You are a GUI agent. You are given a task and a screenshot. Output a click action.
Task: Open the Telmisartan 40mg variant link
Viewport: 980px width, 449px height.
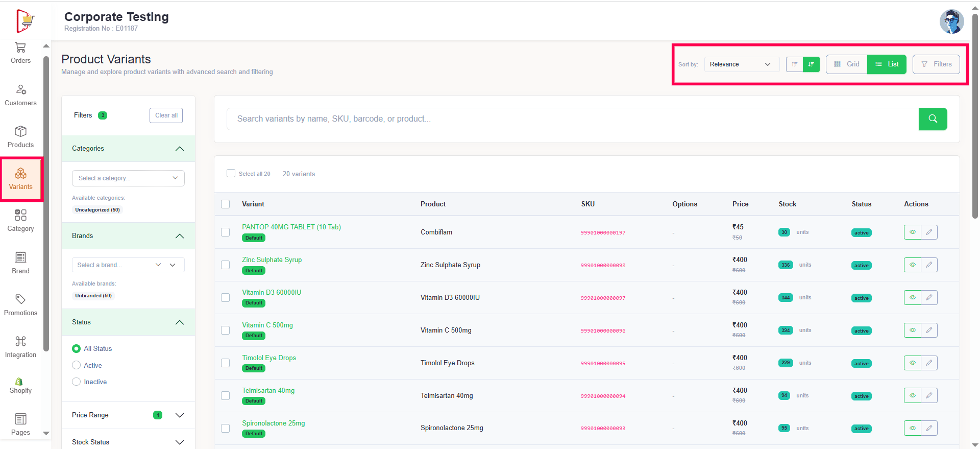268,391
